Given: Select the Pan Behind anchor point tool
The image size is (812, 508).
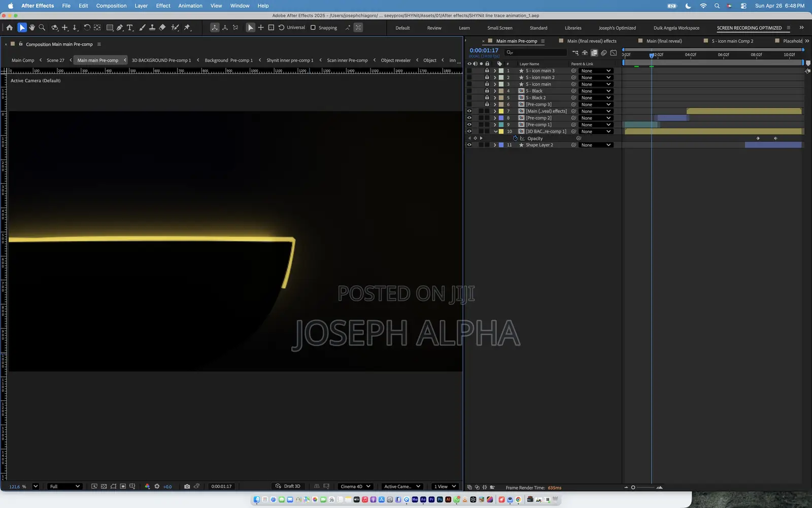Looking at the screenshot, I should [x=97, y=27].
